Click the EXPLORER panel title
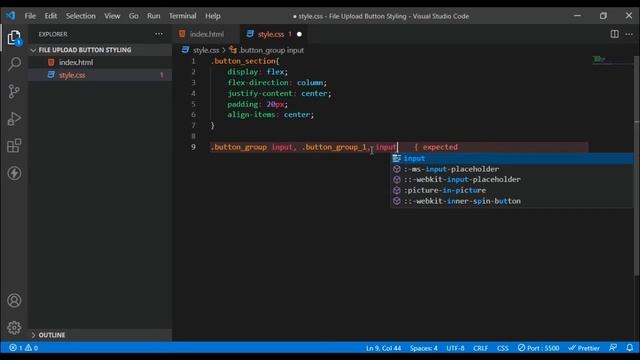640x360 pixels. 53,34
